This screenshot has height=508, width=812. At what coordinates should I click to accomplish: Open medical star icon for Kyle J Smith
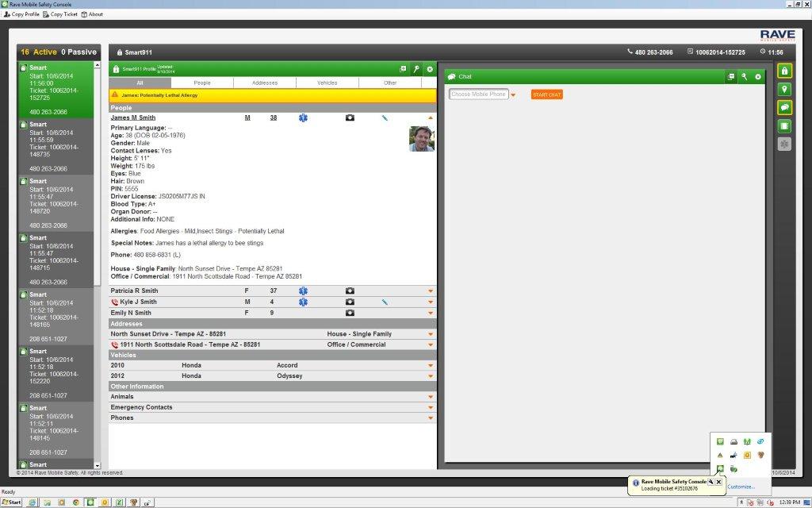[303, 302]
